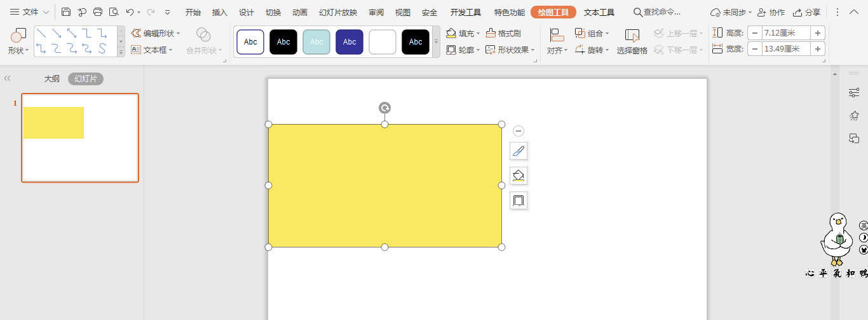Screen dimensions: 868x320
Task: Open the 对齐 align dropdown
Action: click(x=557, y=42)
